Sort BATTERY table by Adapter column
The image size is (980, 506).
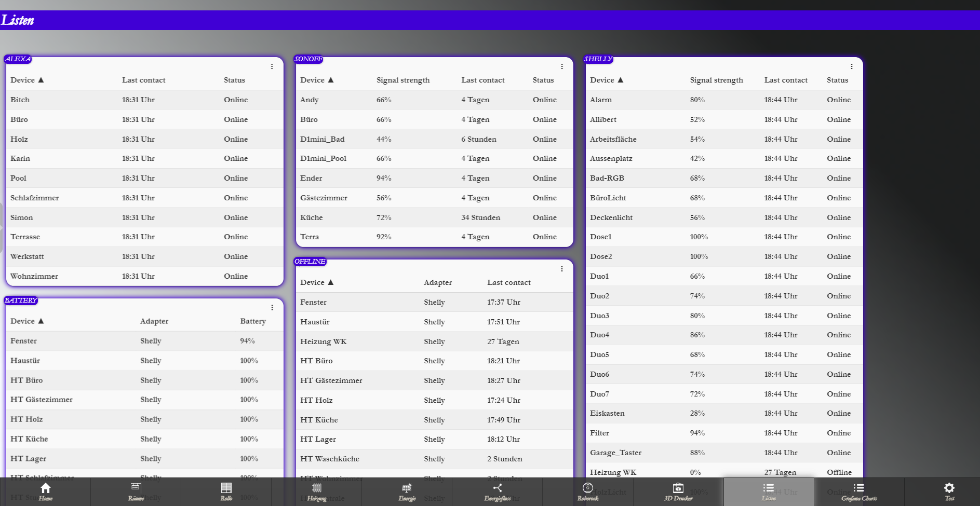coord(154,321)
